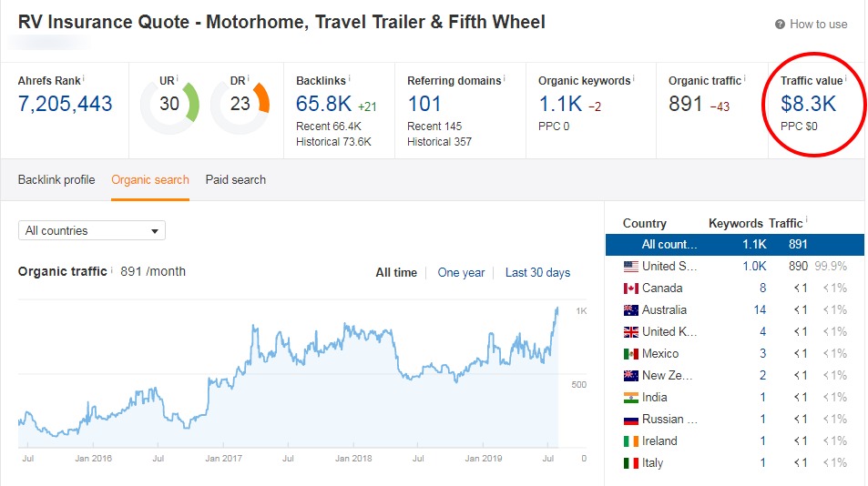Open the 101 referring domains value

(424, 104)
